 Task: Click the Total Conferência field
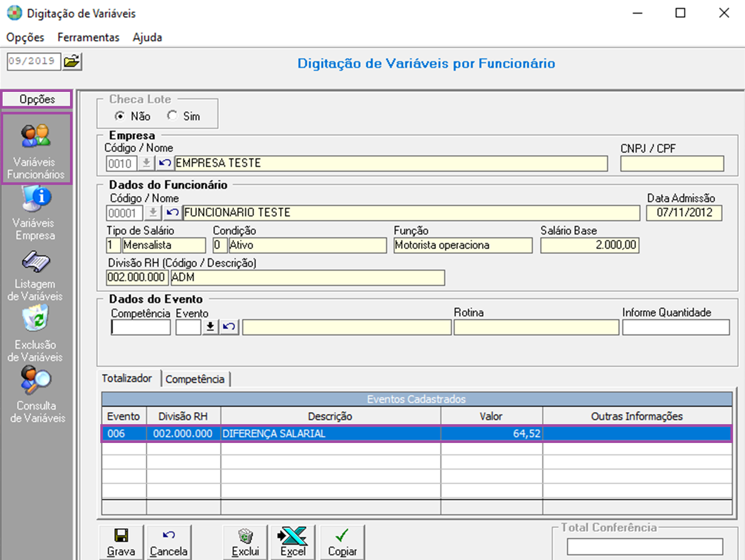(645, 546)
